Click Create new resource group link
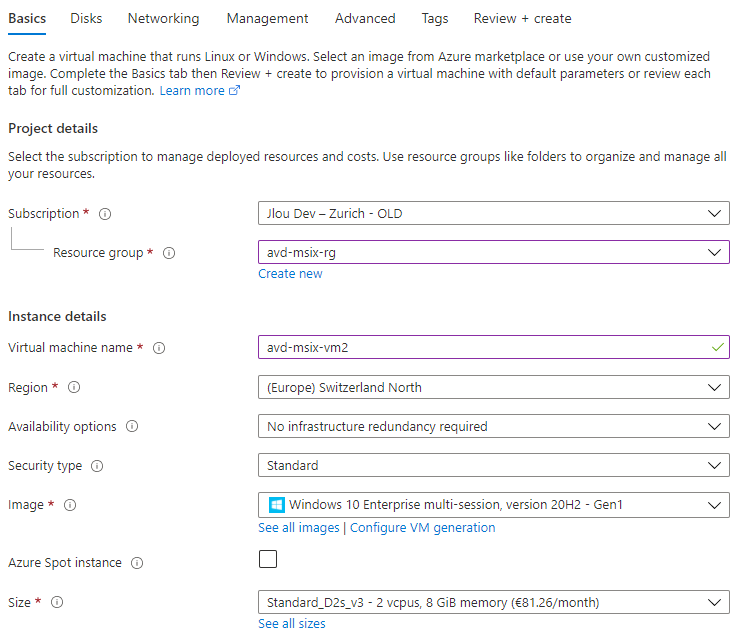Screen dimensions: 741x639 click(x=290, y=274)
